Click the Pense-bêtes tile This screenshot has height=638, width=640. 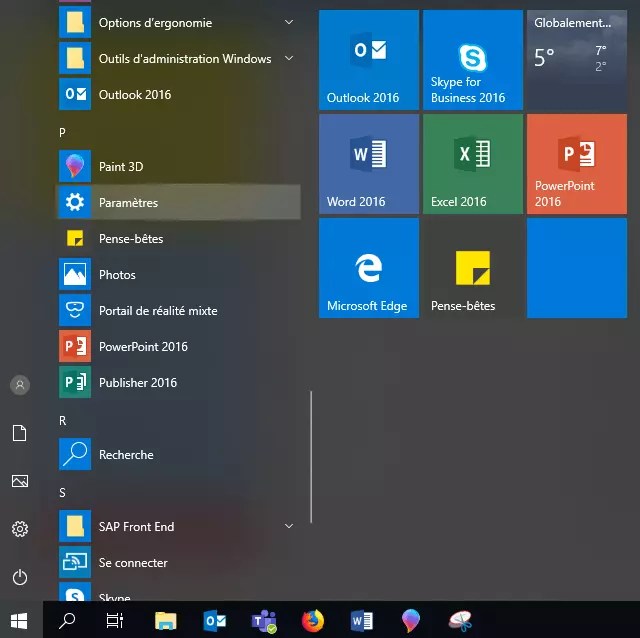tap(473, 268)
